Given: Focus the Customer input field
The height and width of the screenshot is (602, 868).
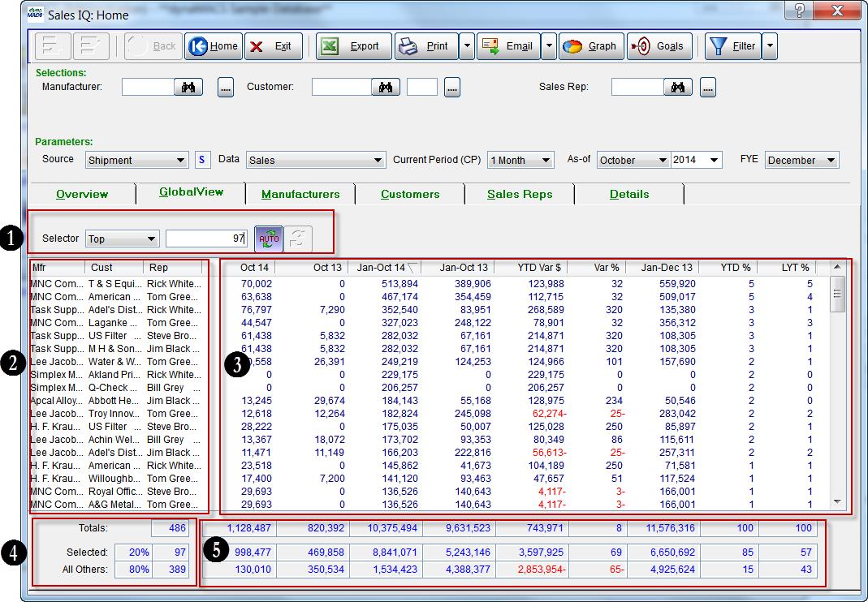Looking at the screenshot, I should click(x=342, y=87).
